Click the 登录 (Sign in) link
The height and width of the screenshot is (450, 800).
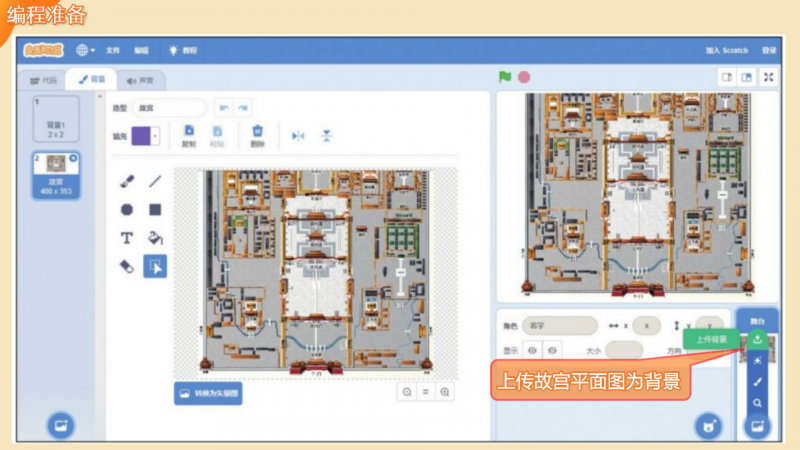768,50
